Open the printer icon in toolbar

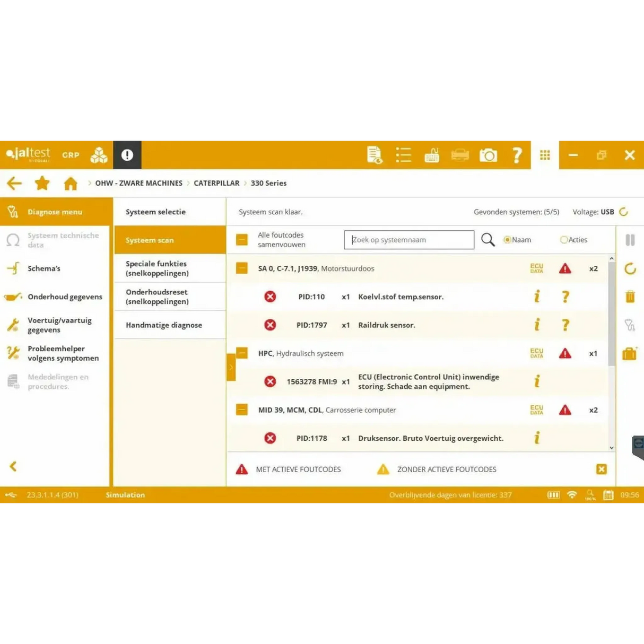coord(460,155)
